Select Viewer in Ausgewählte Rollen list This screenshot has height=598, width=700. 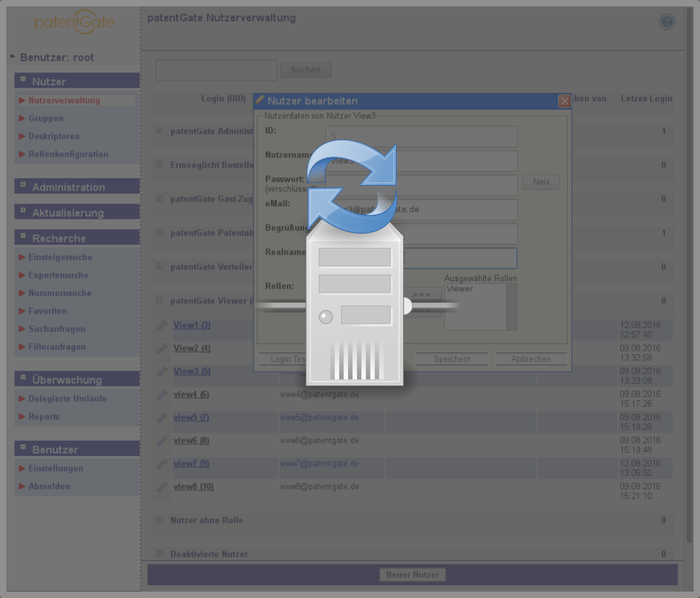460,289
